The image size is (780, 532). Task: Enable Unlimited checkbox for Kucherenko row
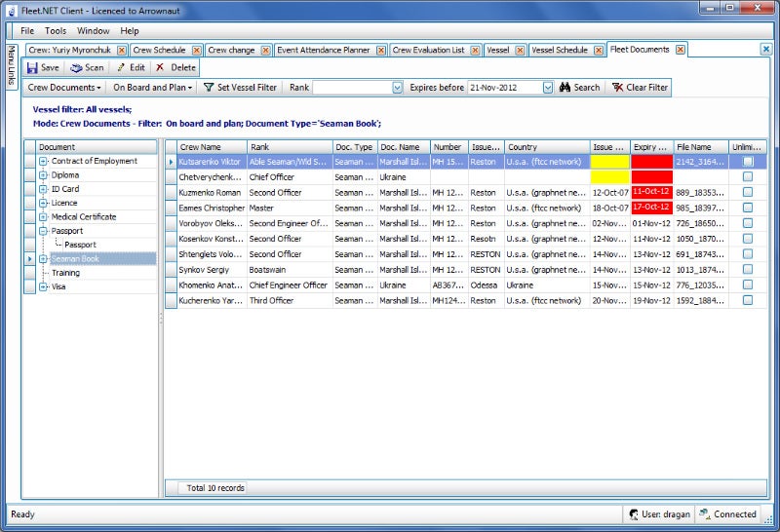748,301
